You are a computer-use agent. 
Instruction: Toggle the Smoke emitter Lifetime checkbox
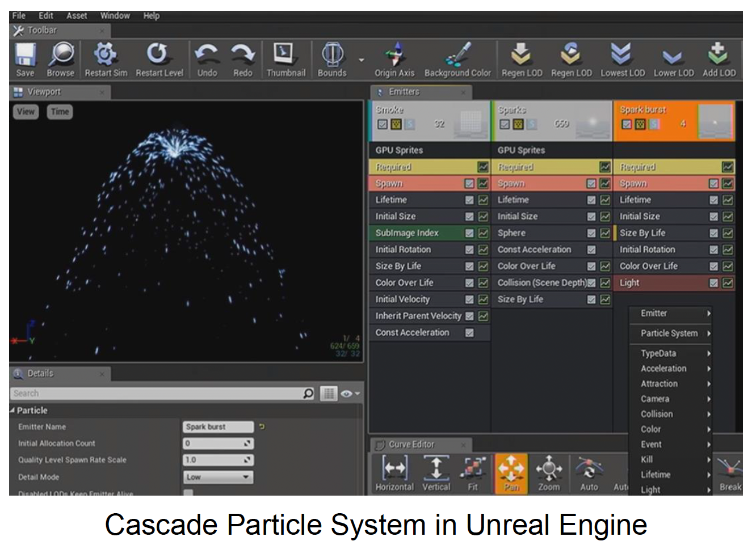(x=469, y=200)
